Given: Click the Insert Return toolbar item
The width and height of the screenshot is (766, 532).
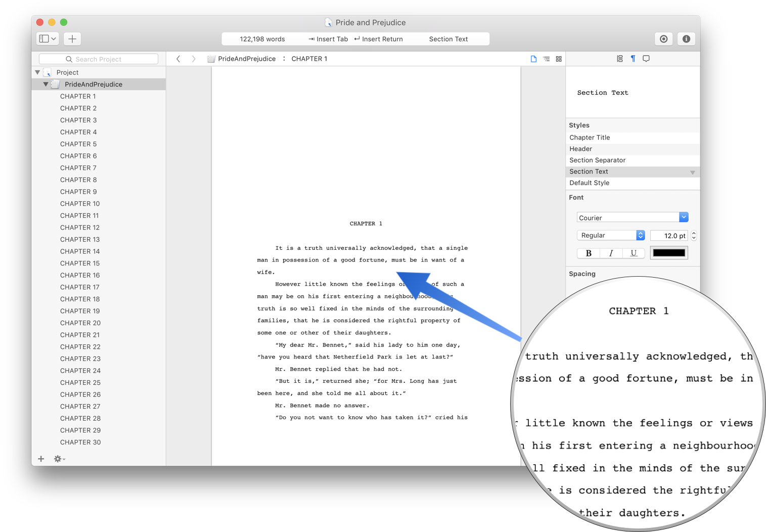Looking at the screenshot, I should pos(378,39).
